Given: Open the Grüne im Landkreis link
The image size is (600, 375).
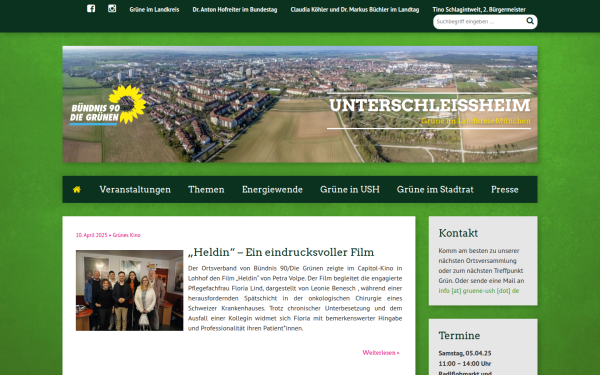Looking at the screenshot, I should point(154,10).
